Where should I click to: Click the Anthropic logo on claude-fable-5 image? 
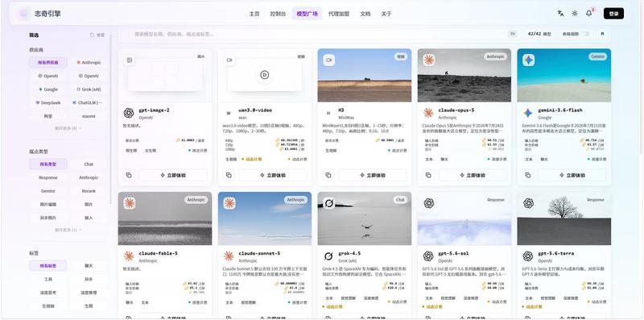tap(130, 203)
